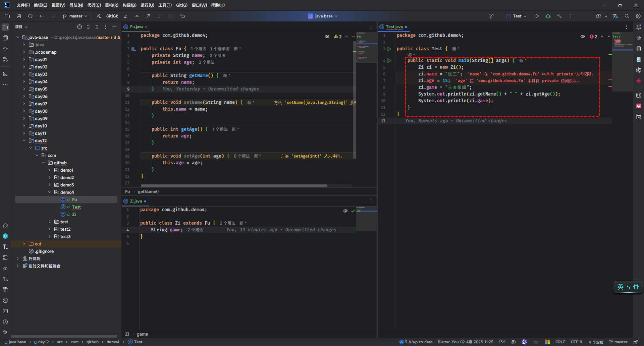Screen dimensions: 644x346
Task: Click the Git rollback icon in toolbar
Action: tap(182, 16)
